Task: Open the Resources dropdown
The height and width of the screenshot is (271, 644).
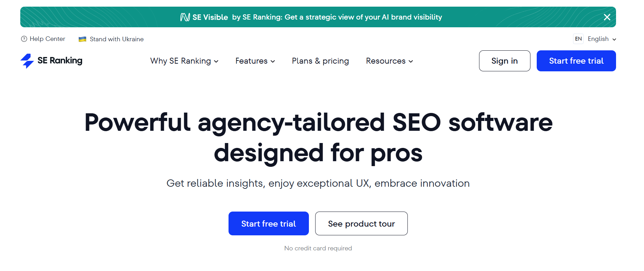Action: (x=389, y=61)
